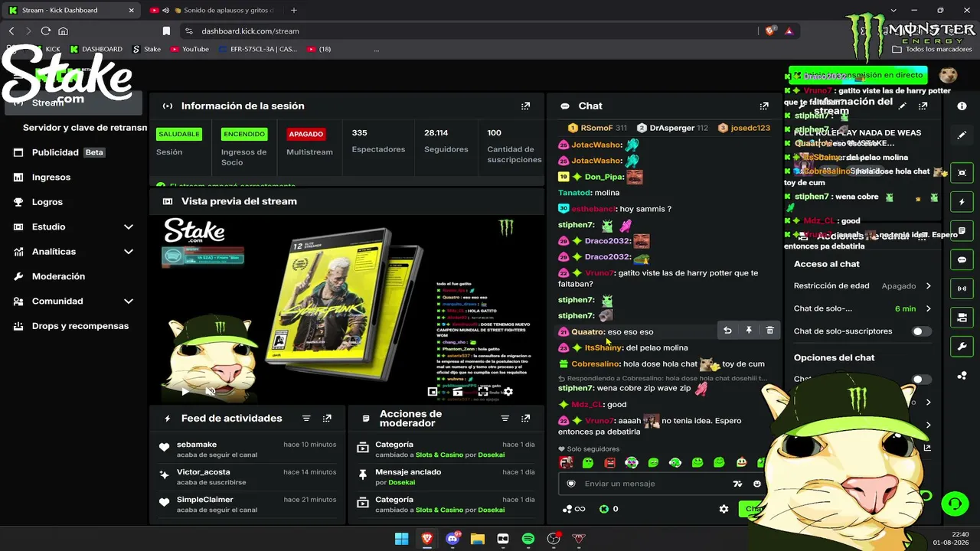
Task: Click the info icon in right sidebar
Action: [x=962, y=106]
